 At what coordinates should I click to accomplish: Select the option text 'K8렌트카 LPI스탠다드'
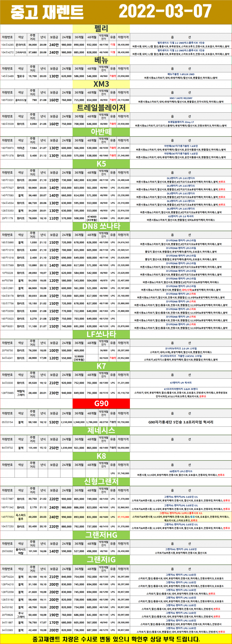tap(181, 471)
